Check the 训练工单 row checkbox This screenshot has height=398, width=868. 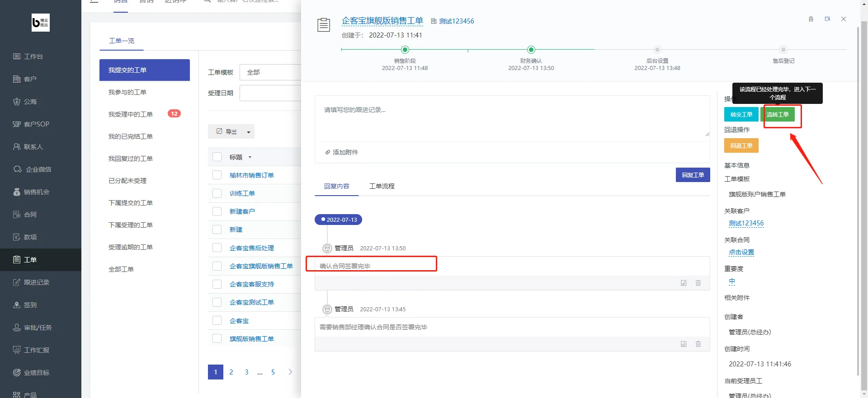[217, 193]
